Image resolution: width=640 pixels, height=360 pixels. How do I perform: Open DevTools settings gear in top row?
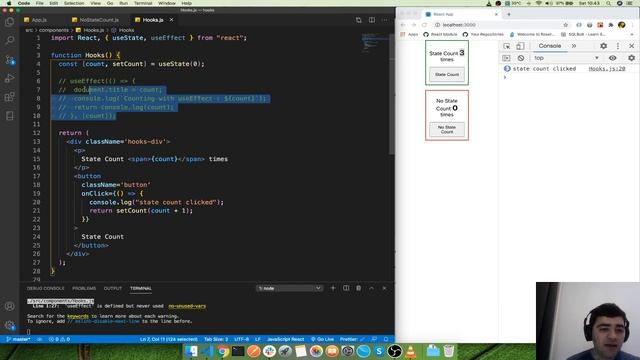tap(604, 46)
